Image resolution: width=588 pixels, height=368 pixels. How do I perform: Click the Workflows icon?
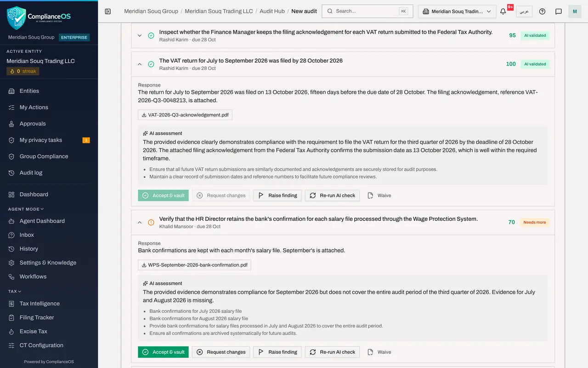tap(11, 277)
